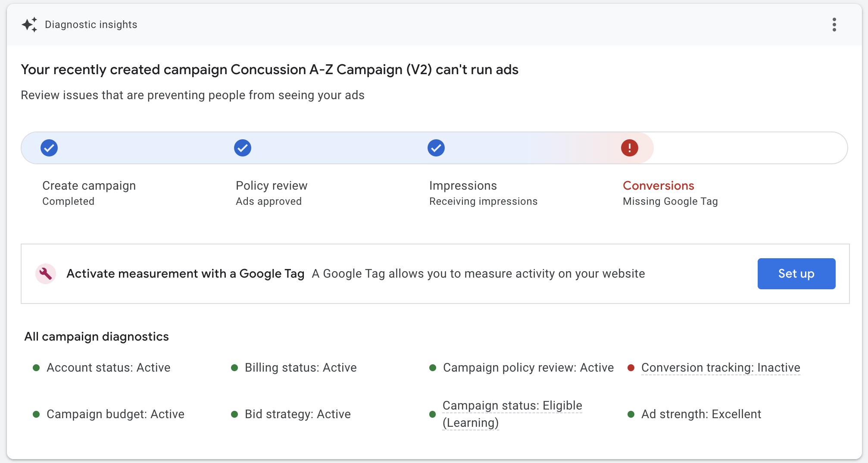Click the Set up button

(x=796, y=274)
